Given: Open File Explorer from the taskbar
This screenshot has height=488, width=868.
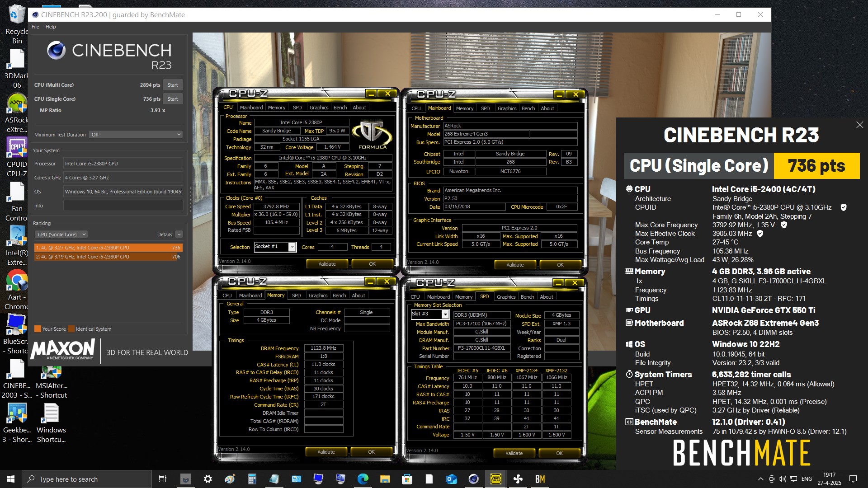Looking at the screenshot, I should click(385, 479).
